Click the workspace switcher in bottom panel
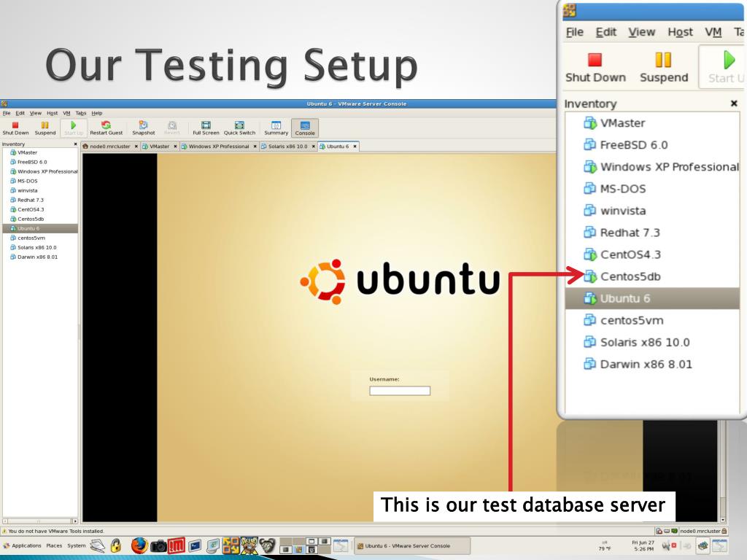The height and width of the screenshot is (560, 747). (305, 545)
